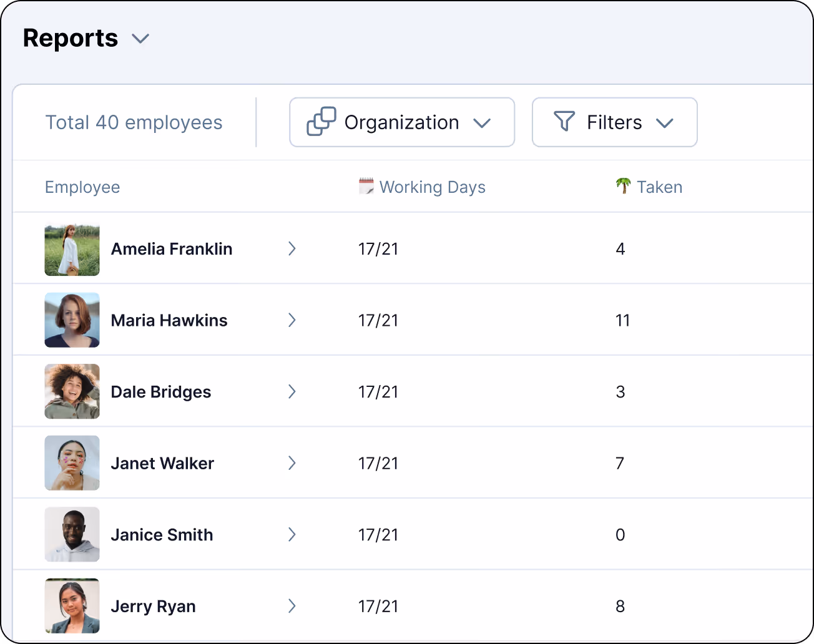The height and width of the screenshot is (644, 814).
Task: Expand Jerry Ryan's row chevron
Action: tap(292, 606)
